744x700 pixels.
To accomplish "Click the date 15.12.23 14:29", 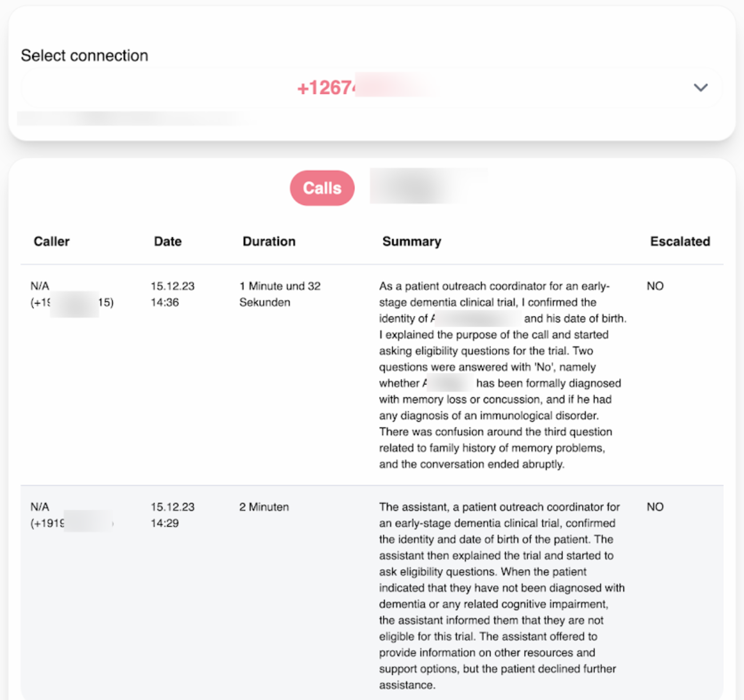I will click(172, 515).
